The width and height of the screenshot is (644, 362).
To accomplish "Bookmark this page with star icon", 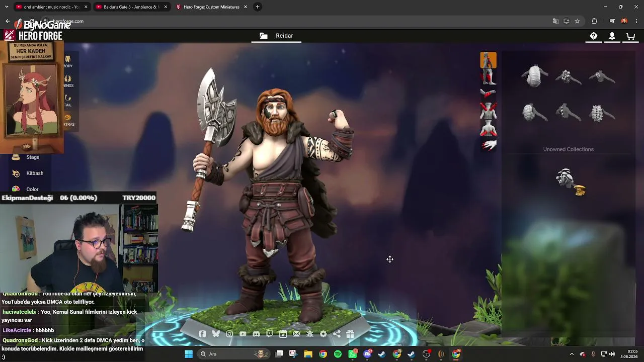I will click(x=577, y=21).
